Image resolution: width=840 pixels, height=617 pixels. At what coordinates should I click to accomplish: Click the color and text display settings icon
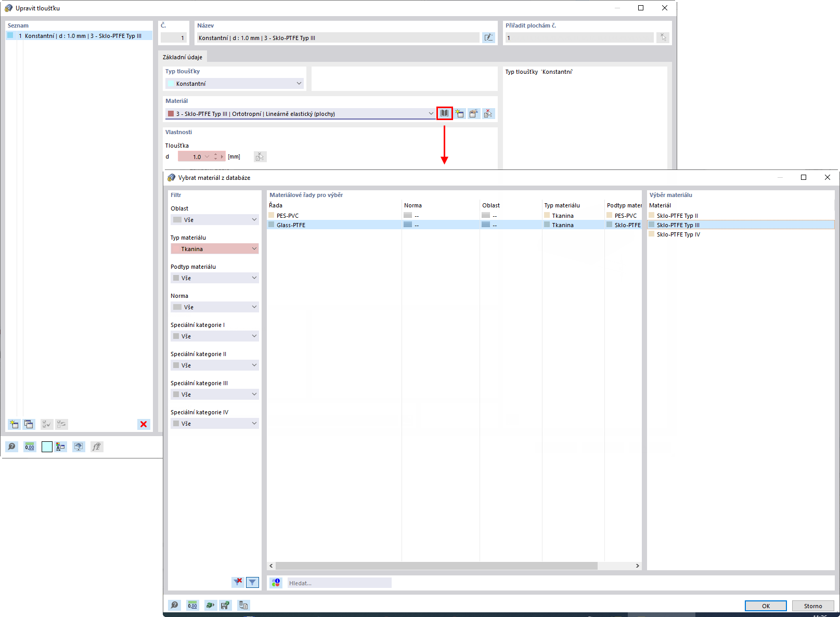(61, 447)
